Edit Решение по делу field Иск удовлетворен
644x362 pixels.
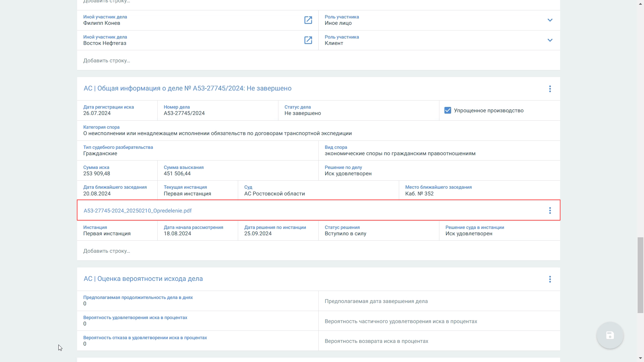pyautogui.click(x=439, y=171)
